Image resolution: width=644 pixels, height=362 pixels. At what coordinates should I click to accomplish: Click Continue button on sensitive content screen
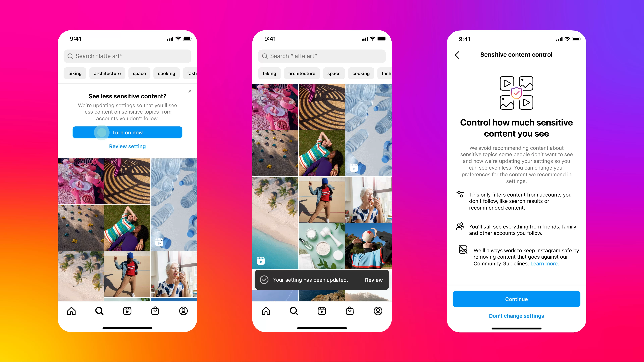(x=516, y=299)
